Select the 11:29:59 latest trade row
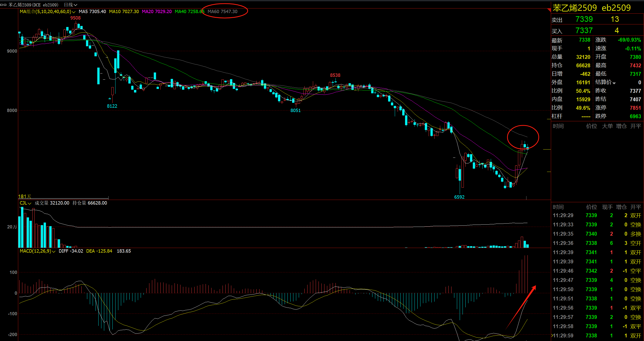 pyautogui.click(x=597, y=336)
